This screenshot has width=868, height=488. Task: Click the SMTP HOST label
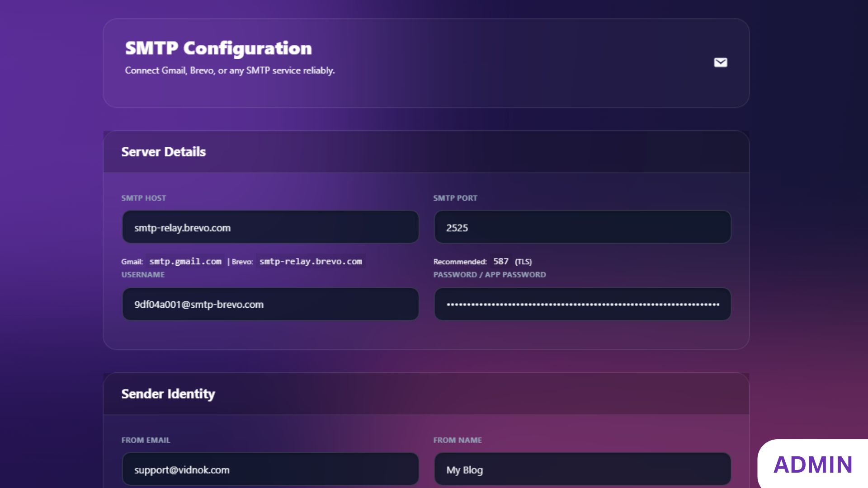click(x=143, y=198)
